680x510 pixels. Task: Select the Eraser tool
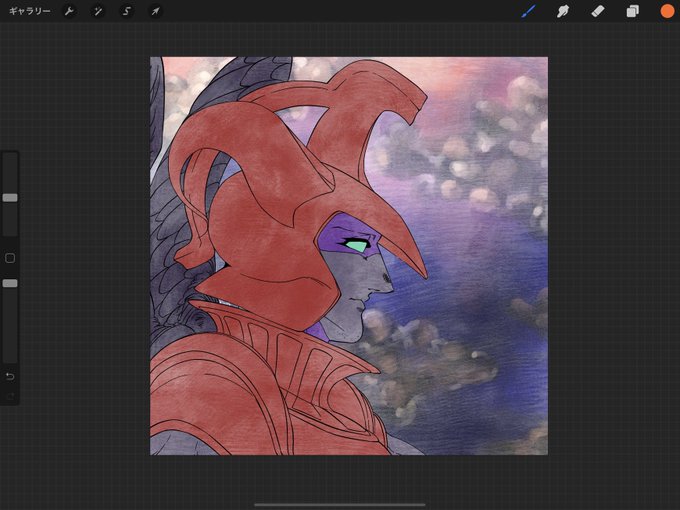[x=598, y=11]
